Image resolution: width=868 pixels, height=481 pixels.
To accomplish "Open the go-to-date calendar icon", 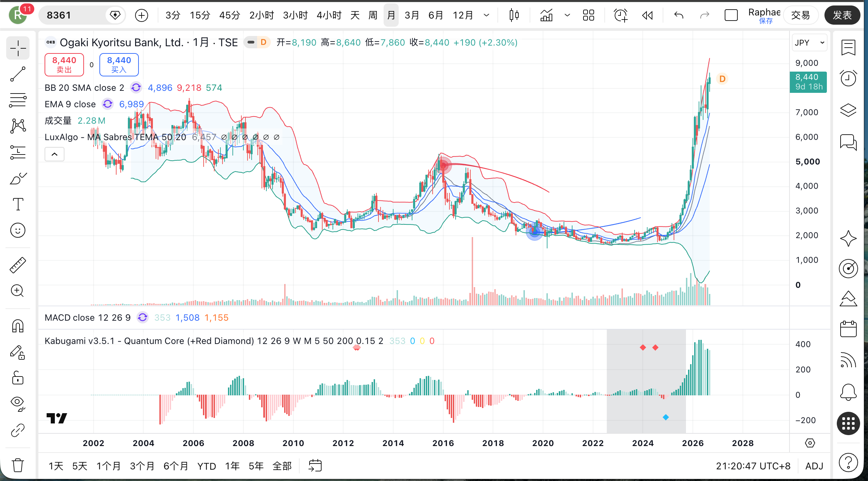I will click(x=315, y=466).
